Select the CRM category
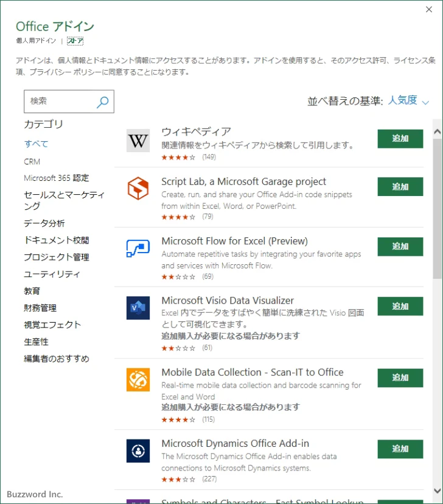 click(x=32, y=161)
